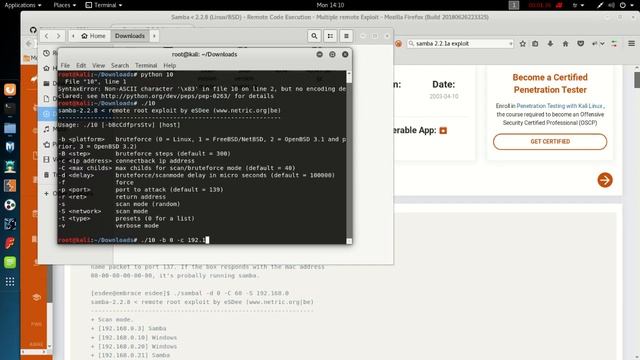Click the file manager search icon
640x360 pixels.
click(314, 36)
